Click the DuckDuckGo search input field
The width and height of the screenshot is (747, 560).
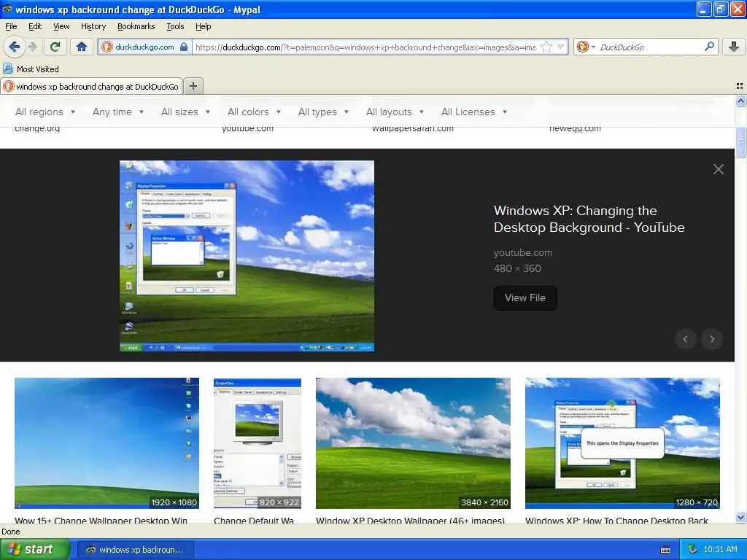click(649, 47)
